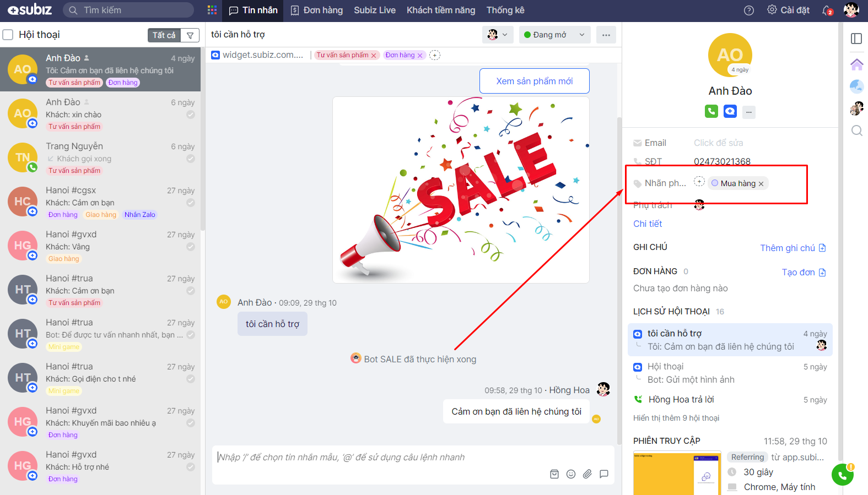Open the apps grid icon in top bar

tap(212, 10)
